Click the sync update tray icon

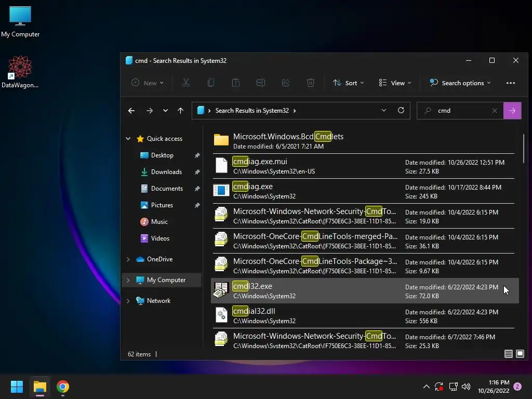coord(439,387)
